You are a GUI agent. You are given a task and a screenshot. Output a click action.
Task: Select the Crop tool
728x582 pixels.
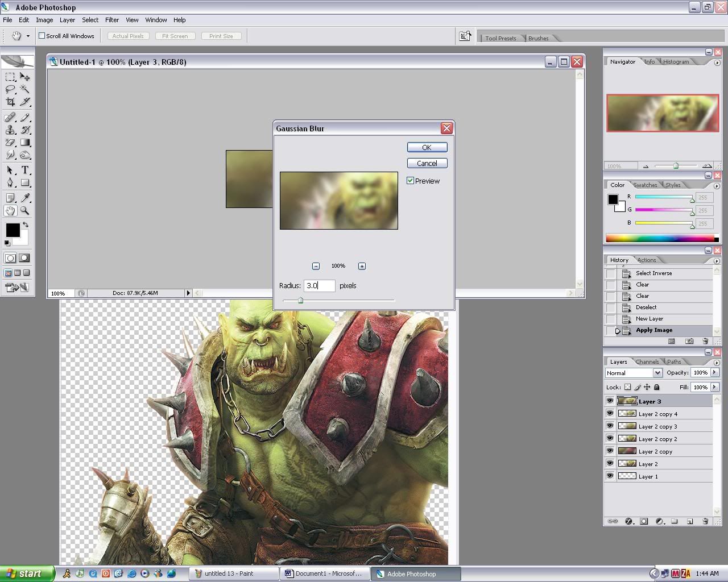pyautogui.click(x=10, y=102)
